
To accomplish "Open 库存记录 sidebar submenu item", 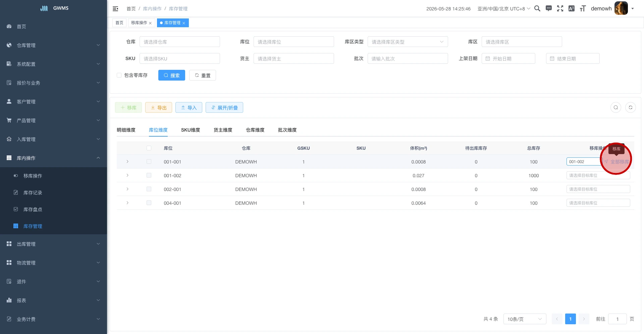I will coord(54,193).
